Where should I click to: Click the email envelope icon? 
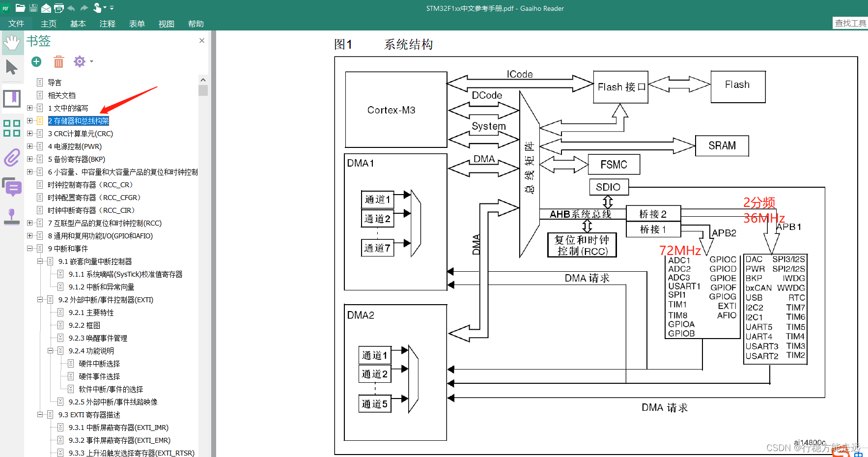(x=46, y=8)
